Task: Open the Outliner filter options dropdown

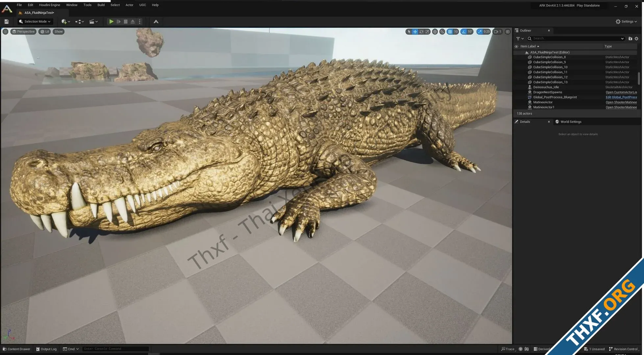Action: pos(520,38)
